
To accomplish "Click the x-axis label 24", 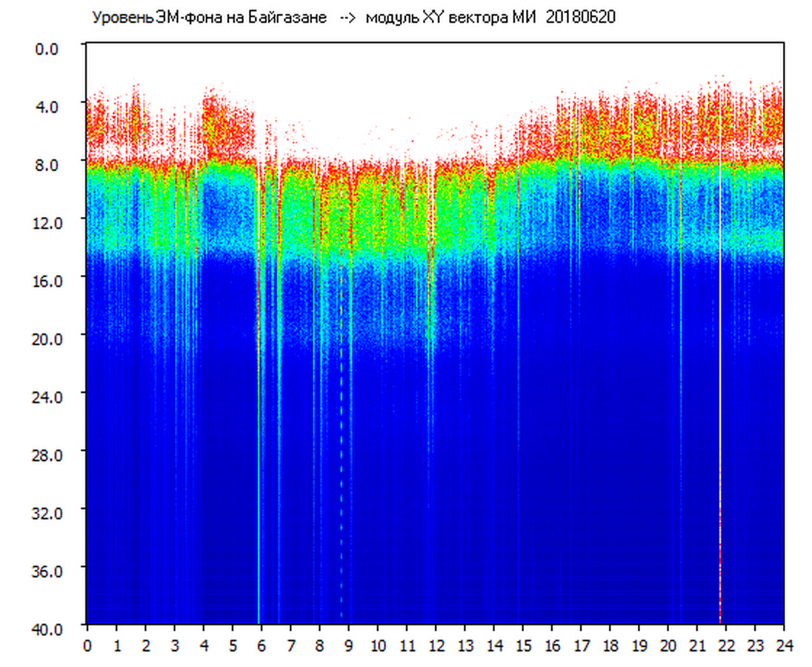I will click(783, 645).
